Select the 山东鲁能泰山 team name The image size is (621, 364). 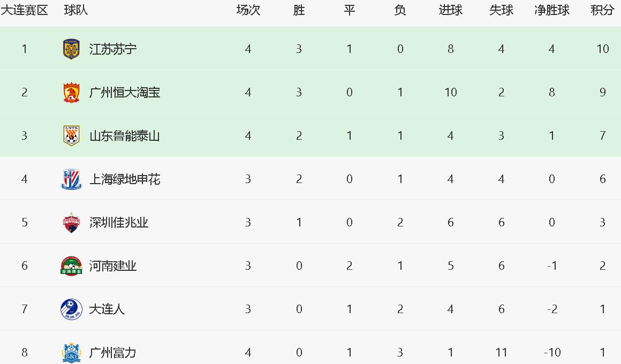(x=125, y=136)
